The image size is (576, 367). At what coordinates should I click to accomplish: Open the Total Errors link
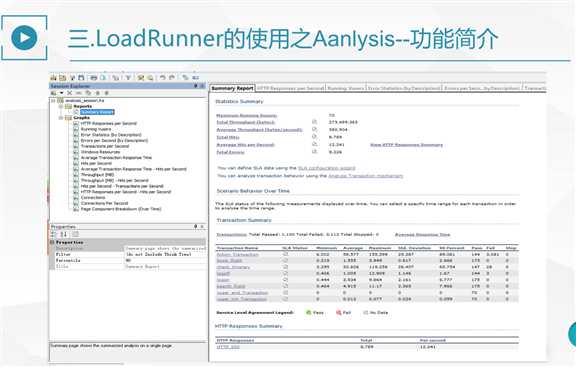pyautogui.click(x=230, y=152)
